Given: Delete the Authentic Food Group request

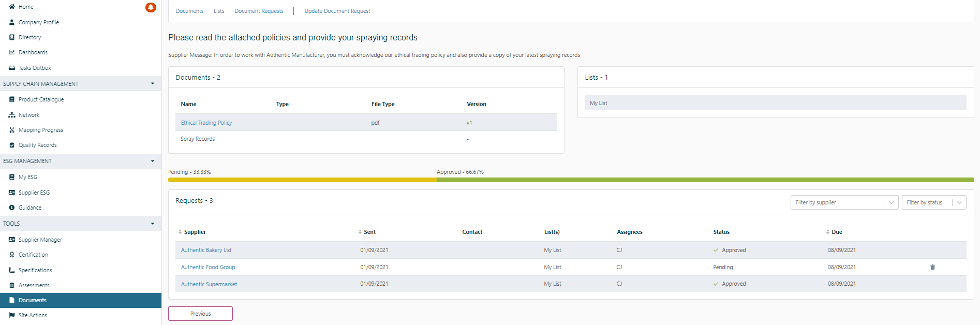Looking at the screenshot, I should click(932, 267).
